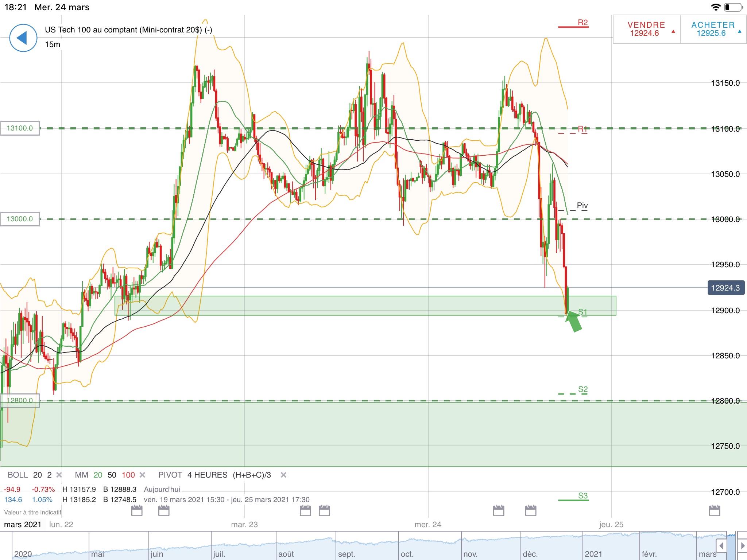747x560 pixels.
Task: Select the 13000.0 horizontal level label
Action: (x=20, y=219)
